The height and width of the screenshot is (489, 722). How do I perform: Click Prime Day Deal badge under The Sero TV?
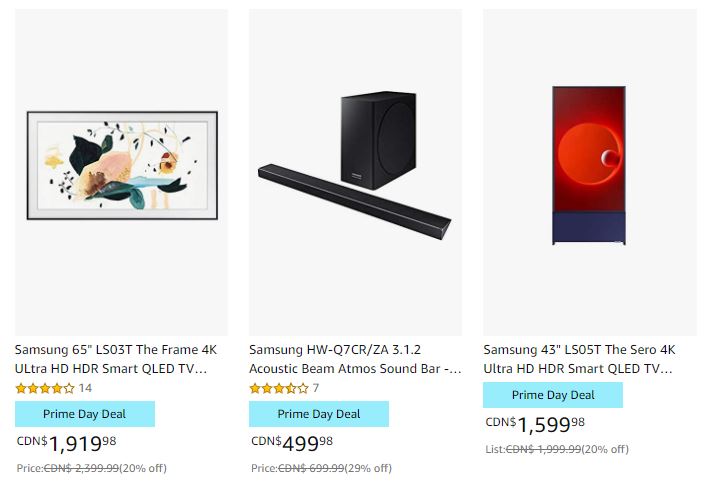pos(553,395)
